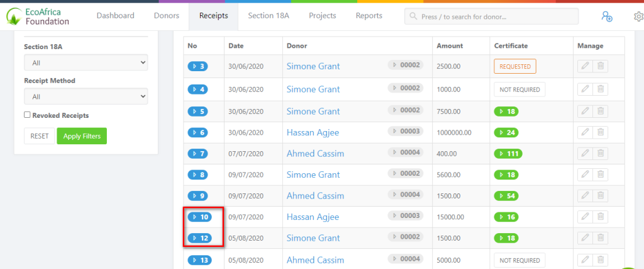The width and height of the screenshot is (644, 269).
Task: Open the Projects tab
Action: tap(323, 16)
